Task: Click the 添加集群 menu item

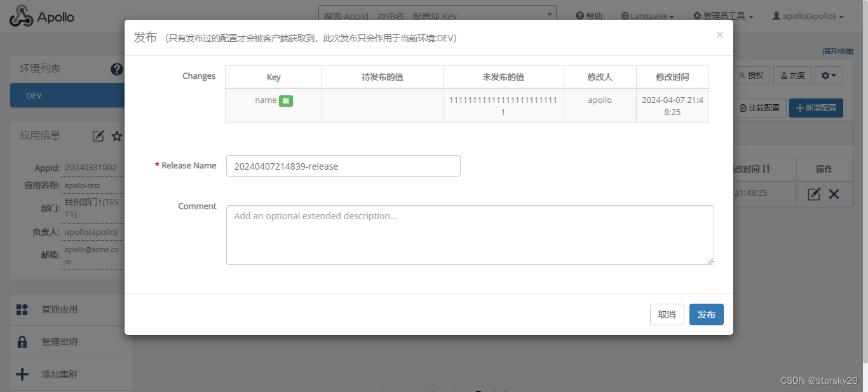Action: [59, 374]
